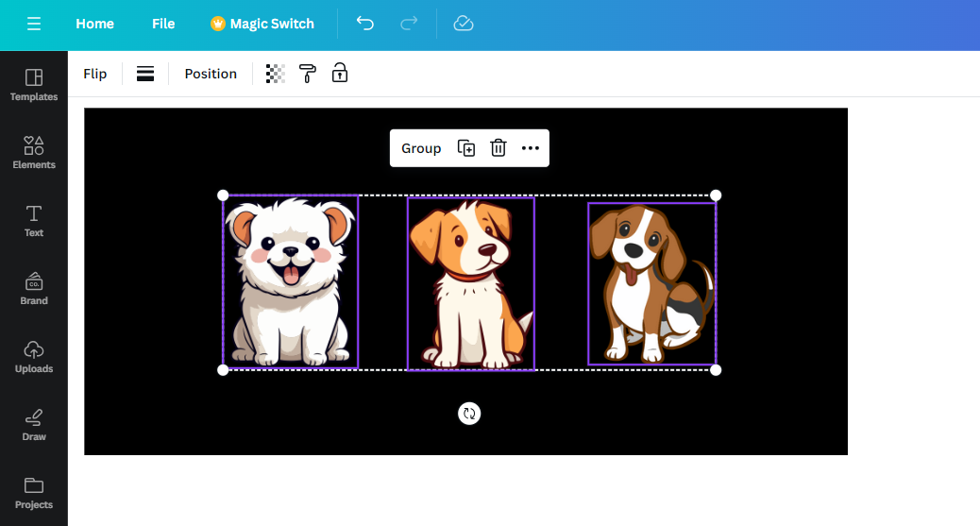This screenshot has width=980, height=526.
Task: Click the bottom-left selection resize handle
Action: point(223,369)
